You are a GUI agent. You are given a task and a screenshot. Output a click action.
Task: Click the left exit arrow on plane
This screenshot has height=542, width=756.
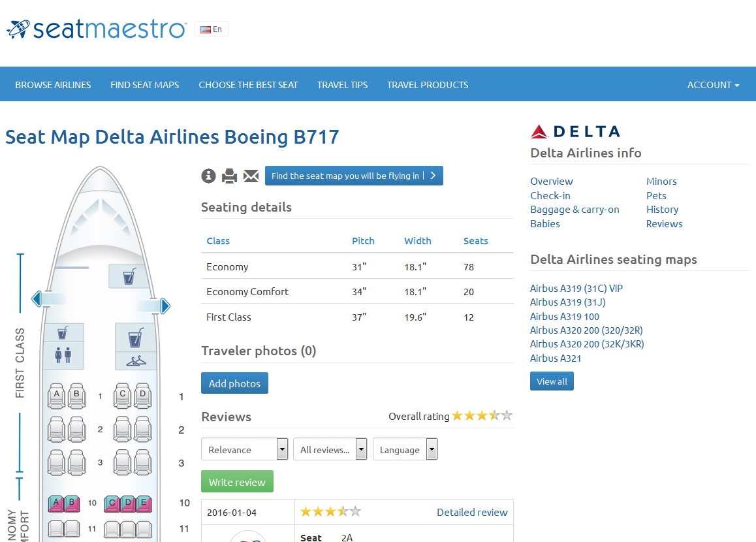pos(37,299)
